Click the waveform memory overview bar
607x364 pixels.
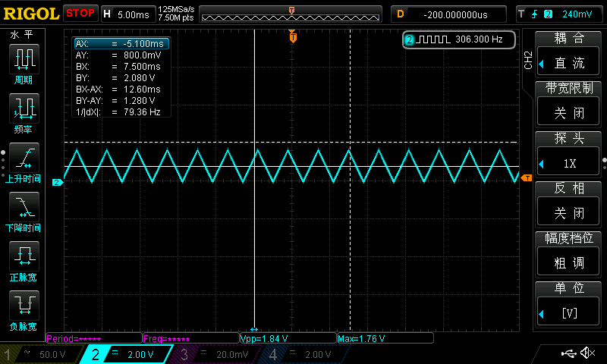pyautogui.click(x=291, y=14)
